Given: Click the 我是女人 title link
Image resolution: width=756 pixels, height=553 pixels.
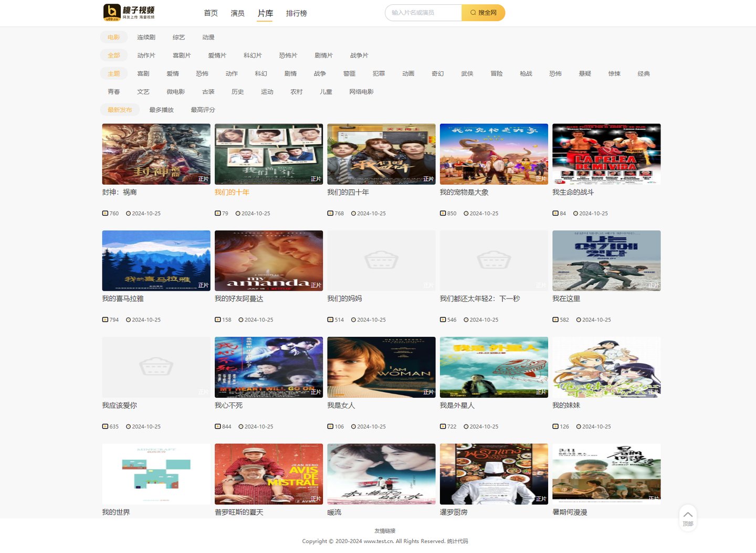Looking at the screenshot, I should 341,406.
